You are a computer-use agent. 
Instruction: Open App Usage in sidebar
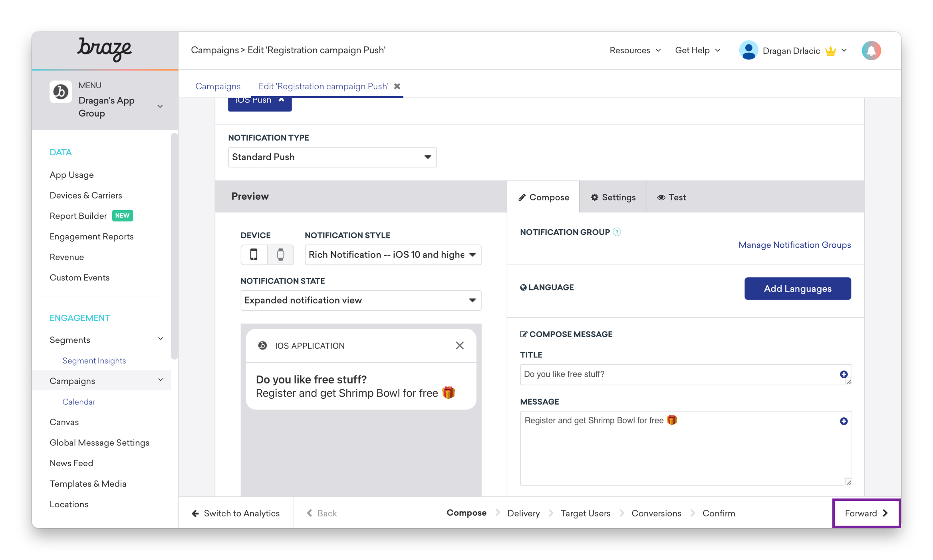click(71, 175)
